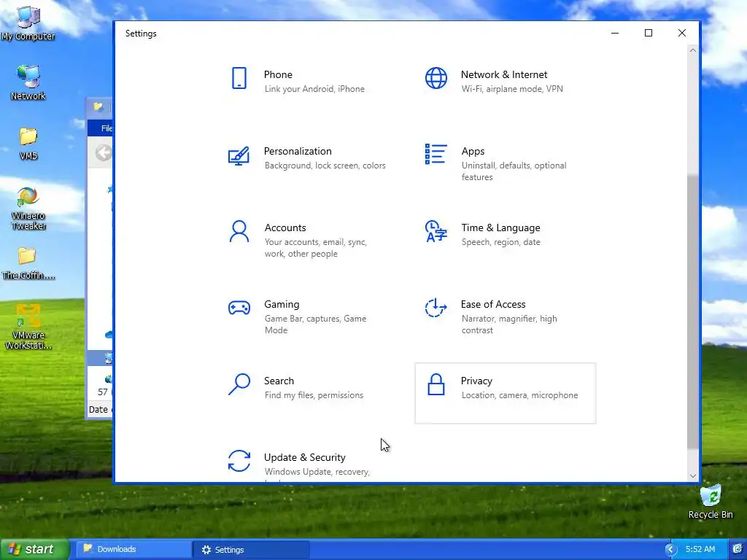Click 'Speech, region, date' description
This screenshot has height=560, width=747.
point(500,242)
